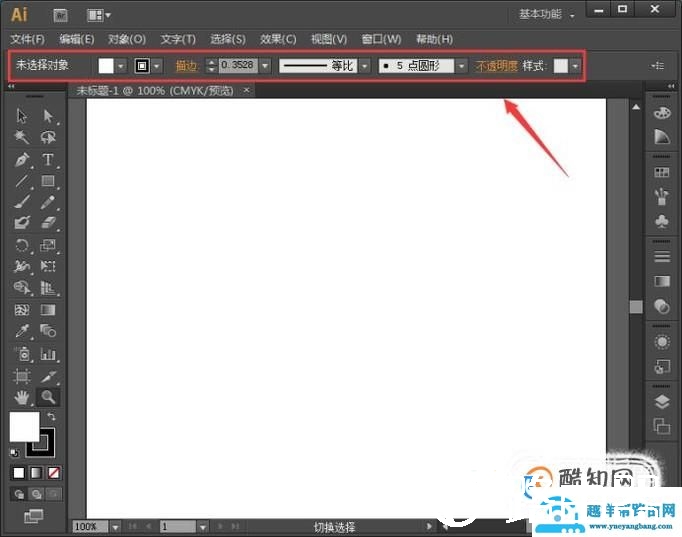The height and width of the screenshot is (537, 682).
Task: Pick the Lasso tool
Action: (x=48, y=137)
